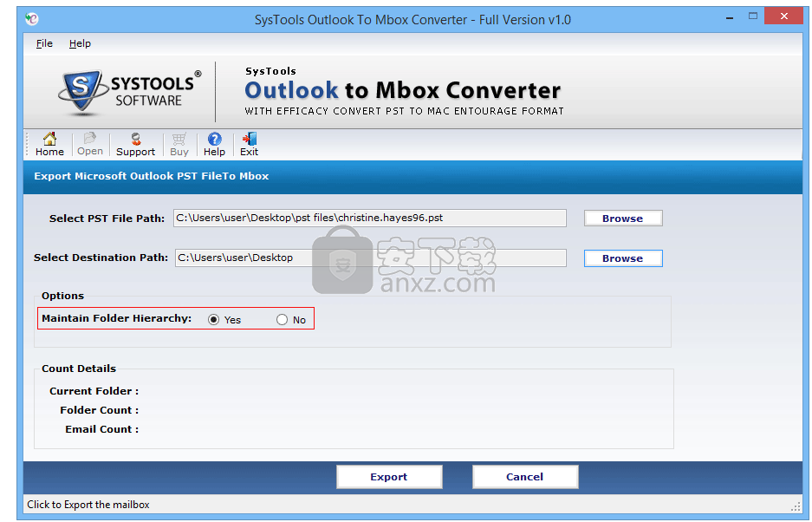Click 'Export Microsoft Outlook PST FileTo Mbox' header
The height and width of the screenshot is (522, 812).
pyautogui.click(x=151, y=176)
